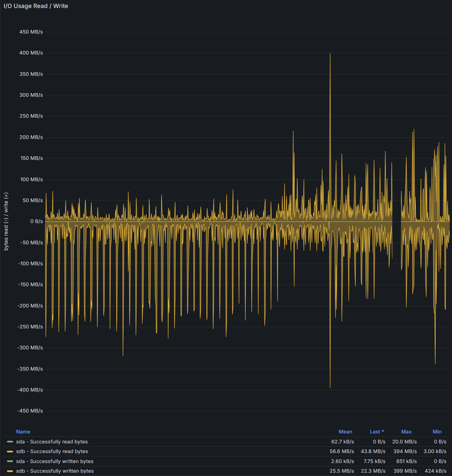Isolate the sdb - Successfully read bytes series
This screenshot has width=452, height=476.
52,451
